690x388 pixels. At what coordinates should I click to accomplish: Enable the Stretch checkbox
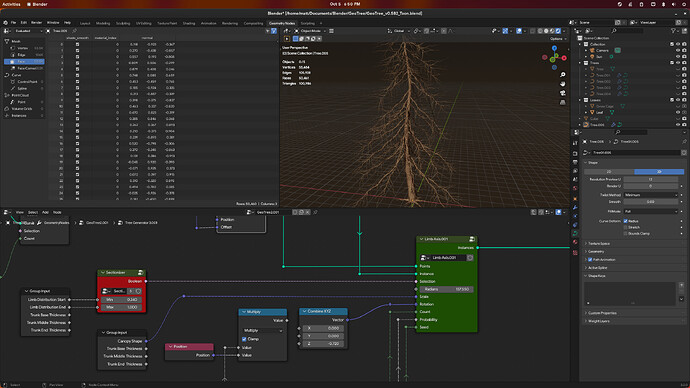tap(625, 227)
